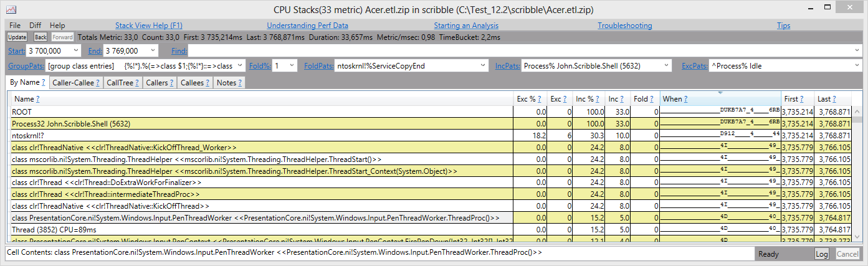Sort by the Fold column header

tap(644, 99)
